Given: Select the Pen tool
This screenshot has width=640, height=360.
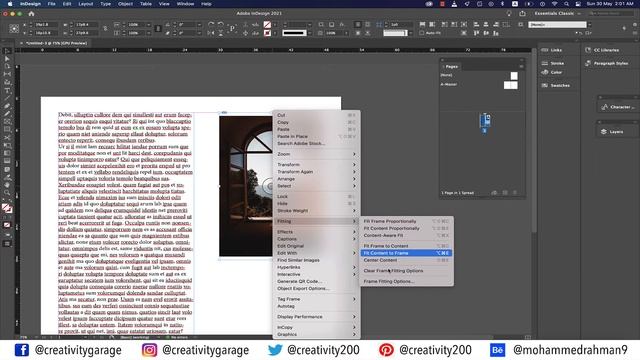Looking at the screenshot, I should 7,106.
